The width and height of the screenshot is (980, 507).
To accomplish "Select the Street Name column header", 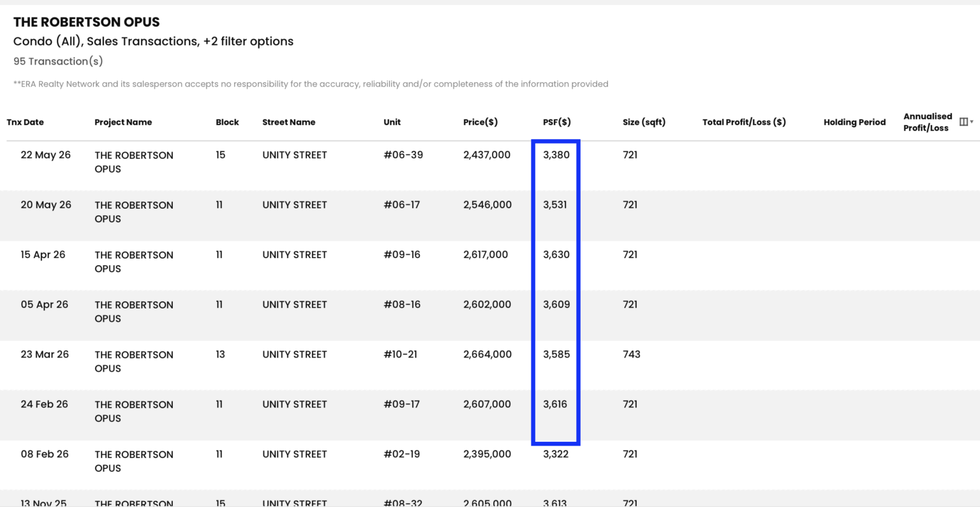I will point(288,122).
